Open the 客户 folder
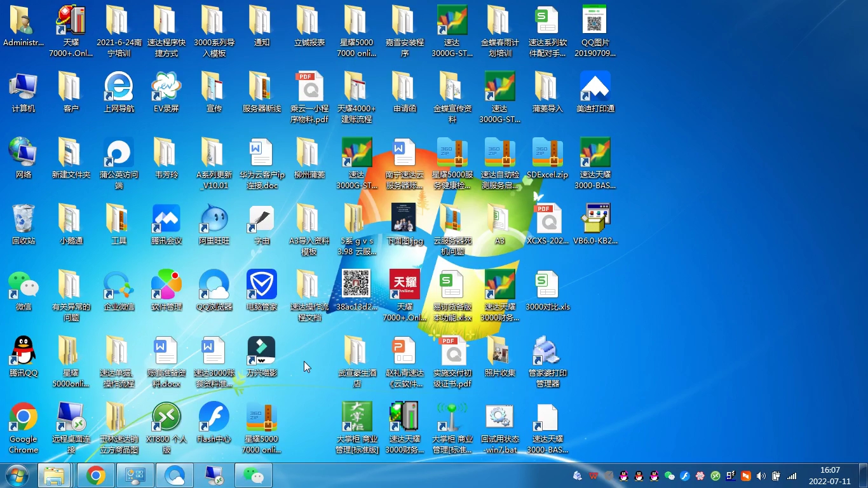868x488 pixels. (71, 93)
